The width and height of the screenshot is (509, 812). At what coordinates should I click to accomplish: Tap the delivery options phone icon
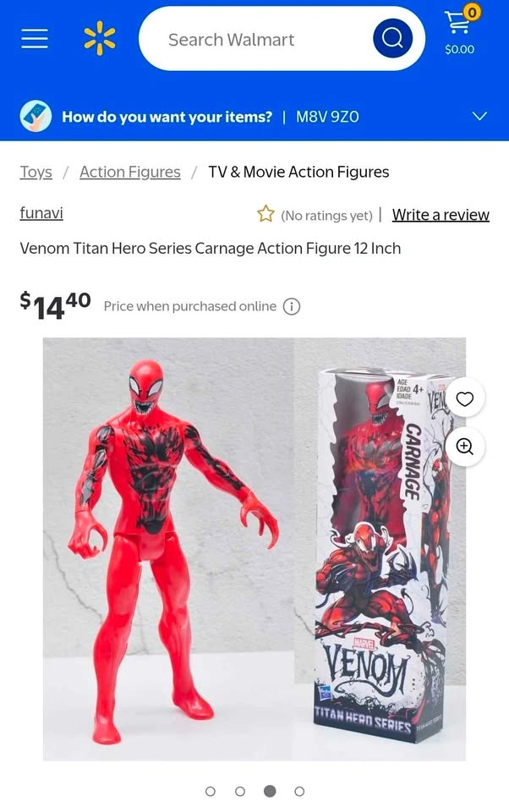point(36,116)
